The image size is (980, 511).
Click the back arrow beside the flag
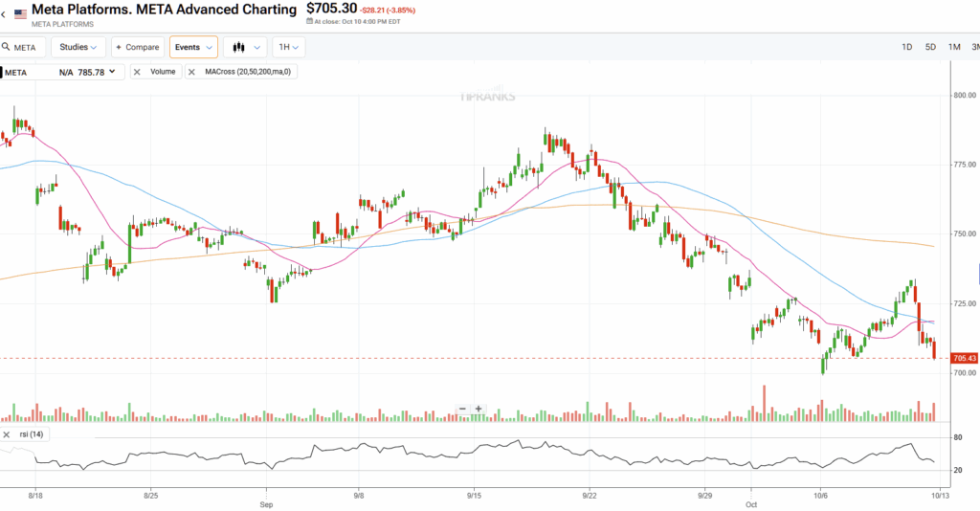(4, 14)
